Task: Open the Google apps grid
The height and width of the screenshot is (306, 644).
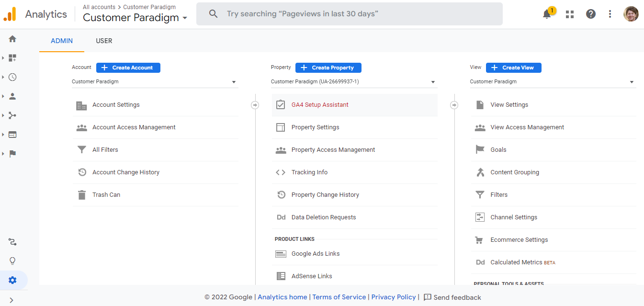Action: 569,14
